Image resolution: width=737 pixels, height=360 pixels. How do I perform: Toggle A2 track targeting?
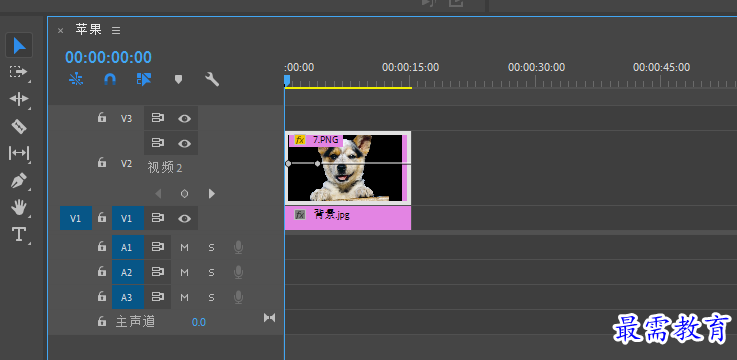(127, 272)
